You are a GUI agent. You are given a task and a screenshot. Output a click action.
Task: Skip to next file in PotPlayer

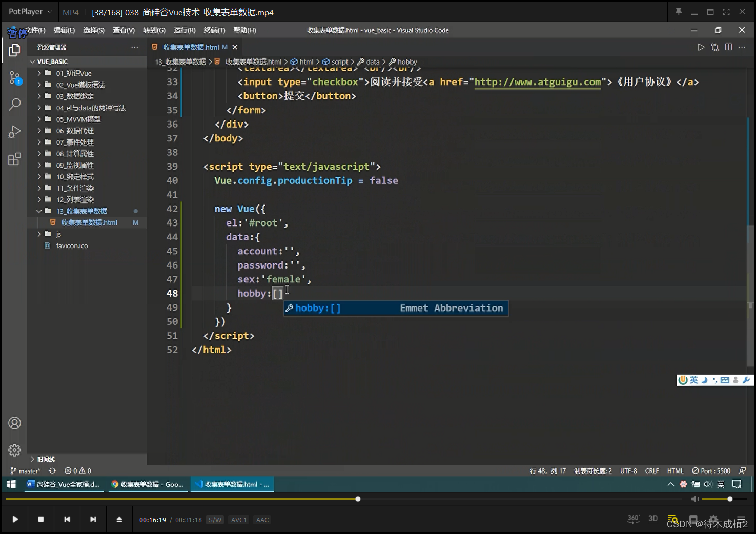click(93, 519)
